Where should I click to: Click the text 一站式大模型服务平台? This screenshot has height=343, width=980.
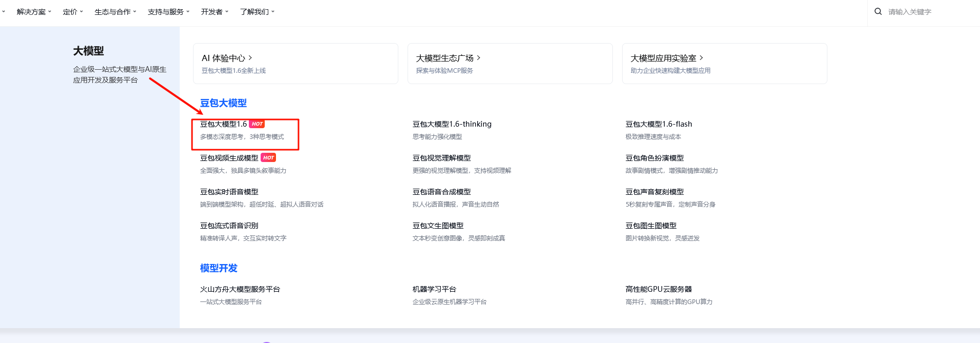(x=231, y=302)
